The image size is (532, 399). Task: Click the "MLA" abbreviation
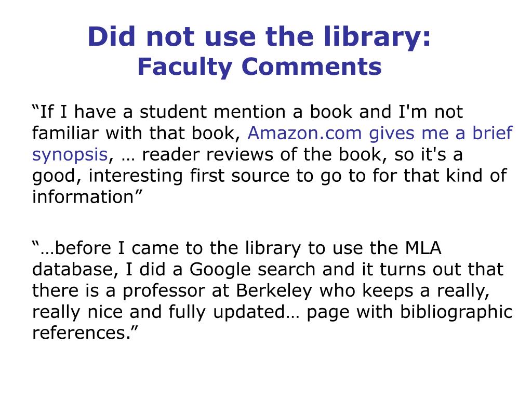coord(423,248)
